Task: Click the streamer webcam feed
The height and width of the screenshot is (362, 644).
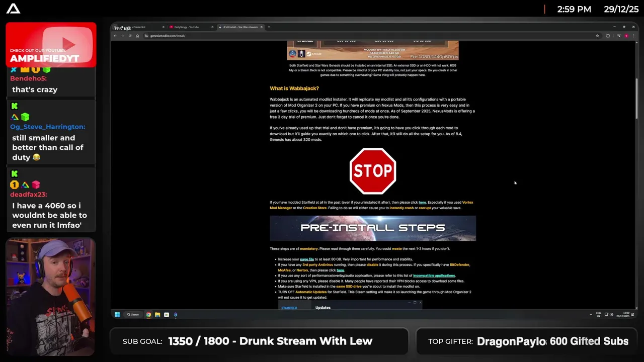Action: click(51, 297)
